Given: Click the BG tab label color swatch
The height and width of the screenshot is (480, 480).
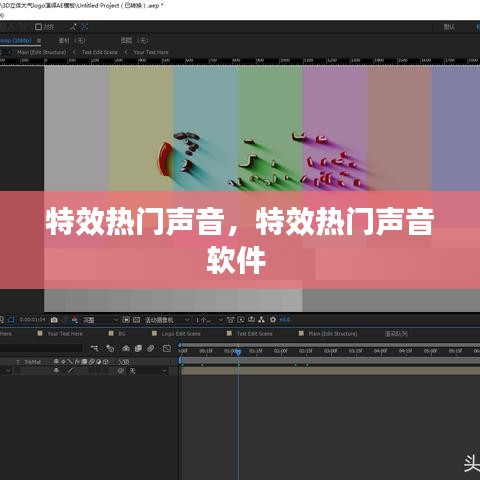Looking at the screenshot, I should (111, 333).
